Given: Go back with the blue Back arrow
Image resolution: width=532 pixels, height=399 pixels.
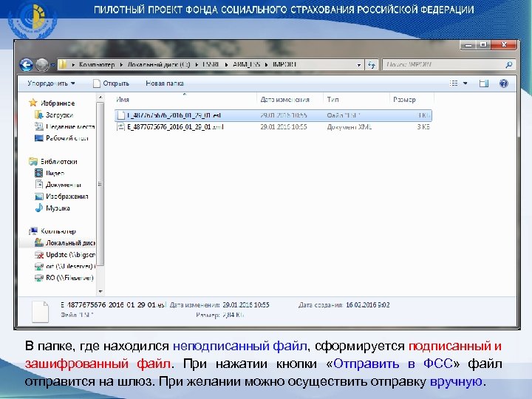Looking at the screenshot, I should tap(27, 64).
